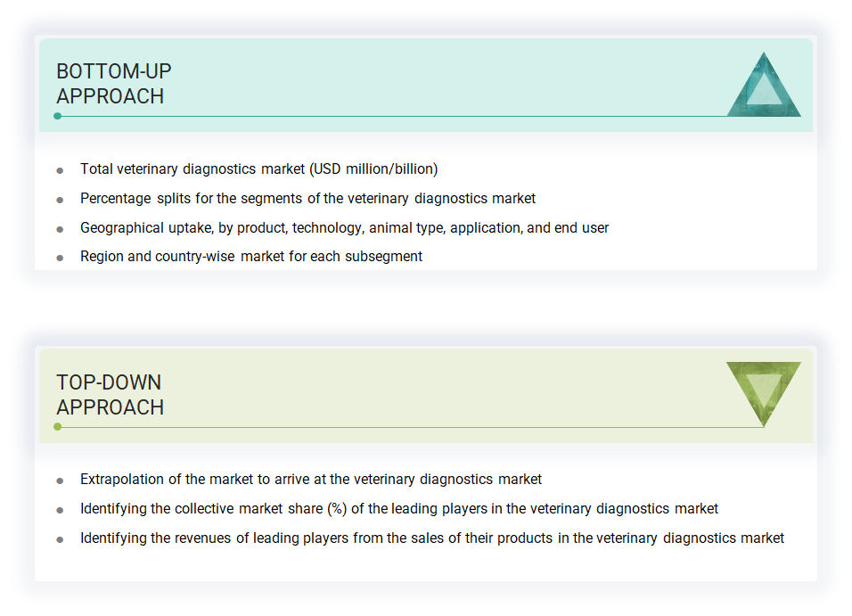Screen dimensions: 852x616
Task: Click the extrapolation of the market text
Action: 310,479
